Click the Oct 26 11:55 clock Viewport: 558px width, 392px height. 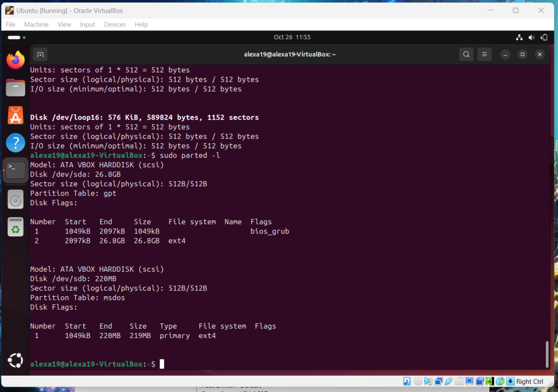(292, 37)
